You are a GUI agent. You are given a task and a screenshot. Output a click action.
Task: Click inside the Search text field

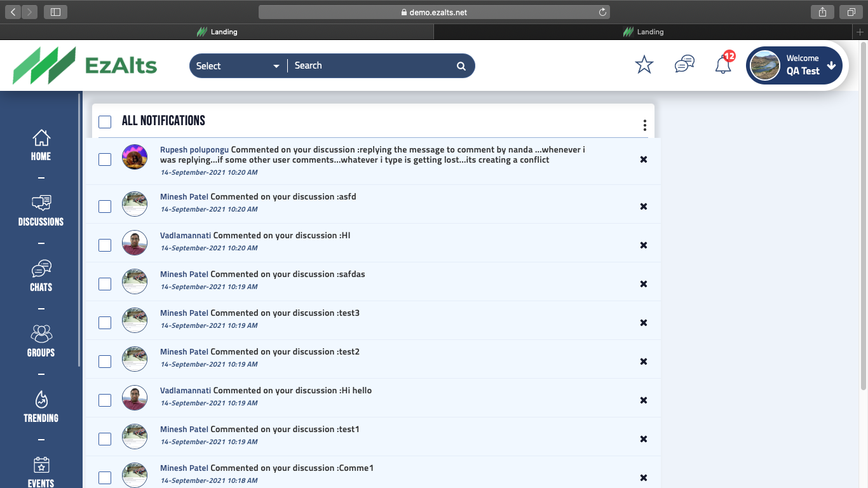(372, 66)
